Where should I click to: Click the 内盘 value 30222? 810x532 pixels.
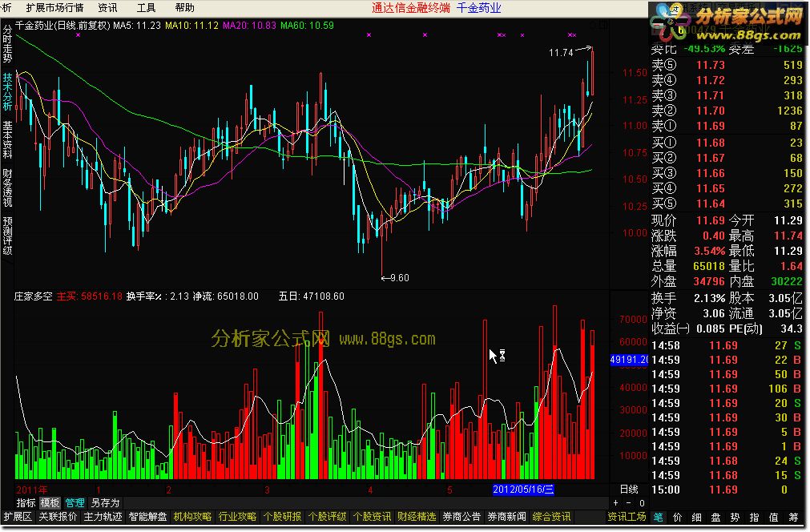(x=787, y=281)
